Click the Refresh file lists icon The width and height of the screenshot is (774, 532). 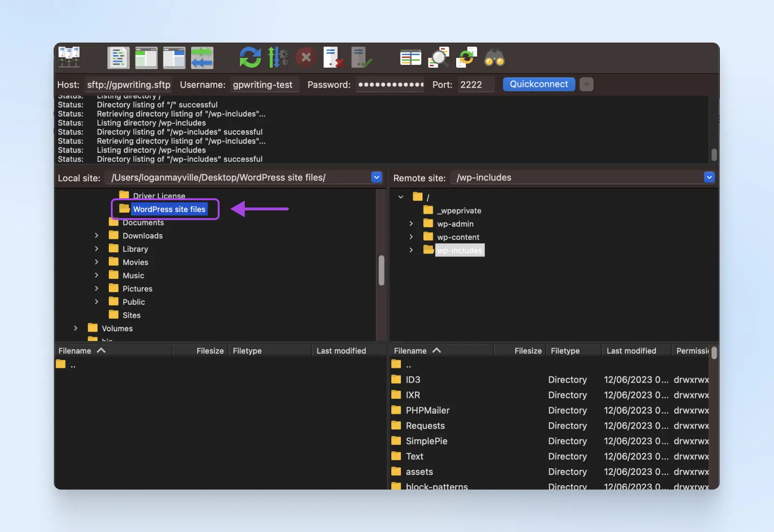[x=250, y=58]
